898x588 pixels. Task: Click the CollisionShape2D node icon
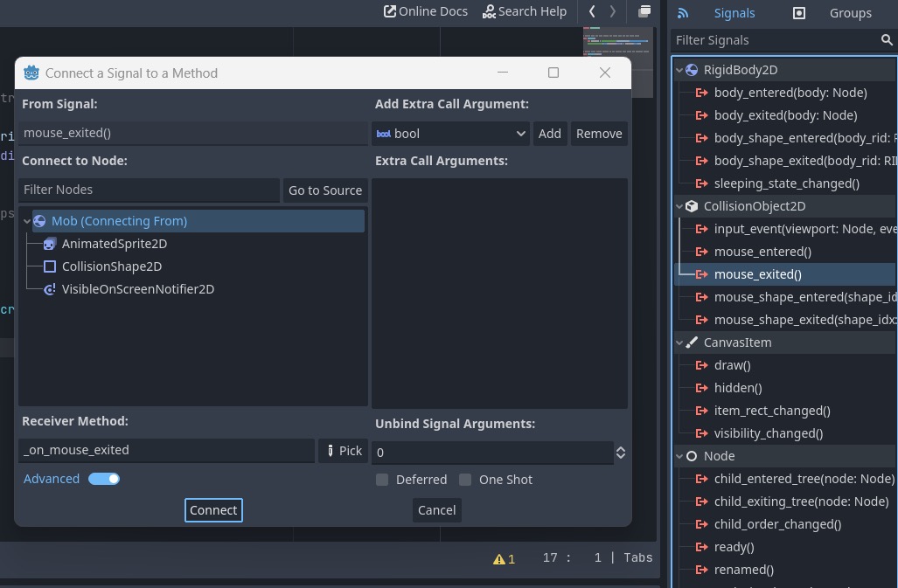tap(50, 266)
